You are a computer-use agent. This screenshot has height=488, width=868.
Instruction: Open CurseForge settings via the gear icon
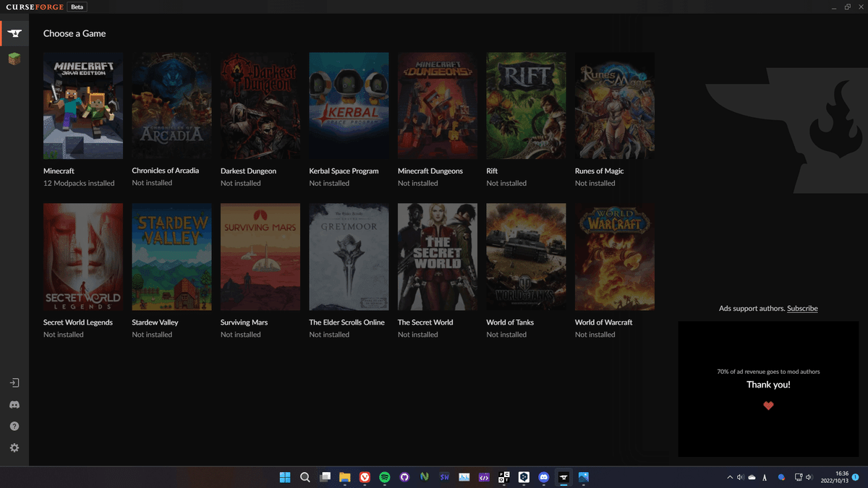14,447
